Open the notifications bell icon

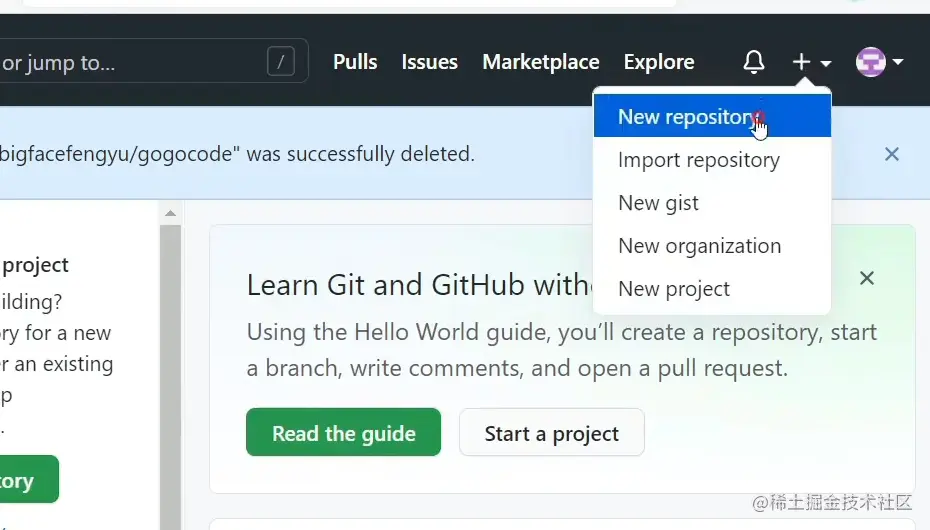click(x=754, y=62)
